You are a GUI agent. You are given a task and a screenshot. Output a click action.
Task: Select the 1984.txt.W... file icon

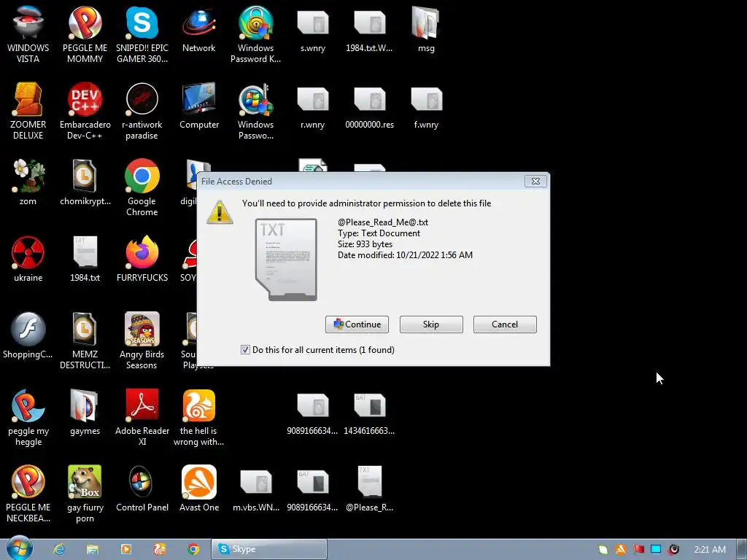click(369, 31)
